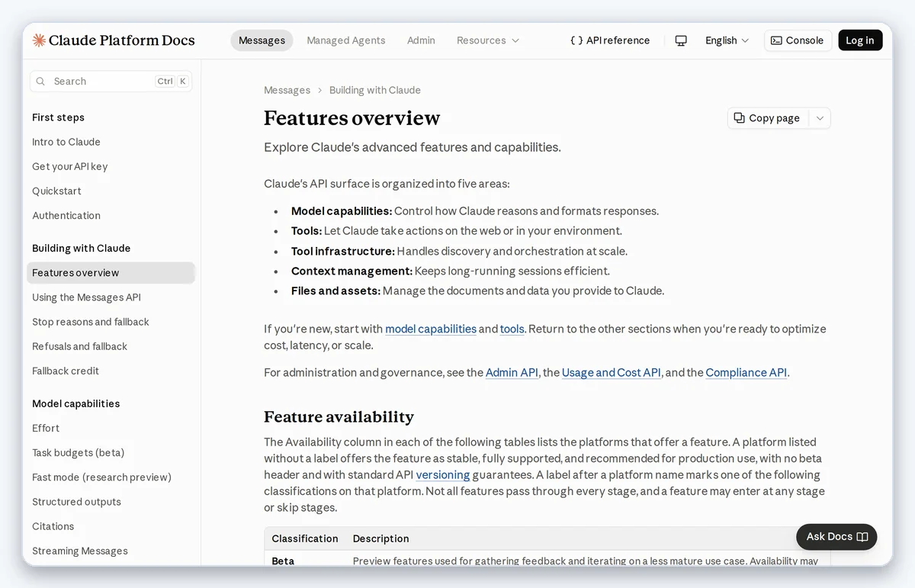Click the copy icon in Copy page
Screen dimensions: 915x588
[739, 118]
